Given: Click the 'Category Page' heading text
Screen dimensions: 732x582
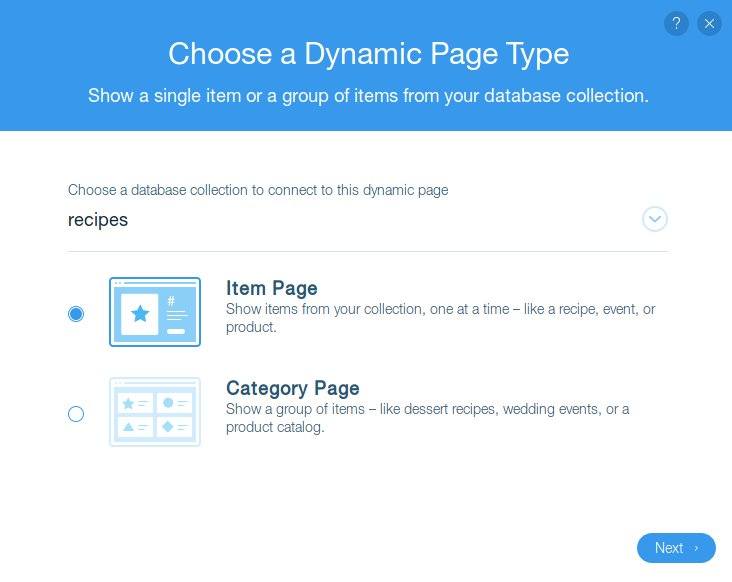Looking at the screenshot, I should click(293, 388).
